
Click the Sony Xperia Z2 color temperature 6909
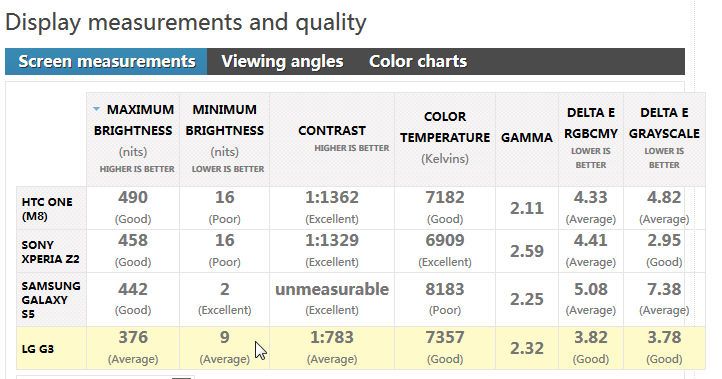(445, 240)
